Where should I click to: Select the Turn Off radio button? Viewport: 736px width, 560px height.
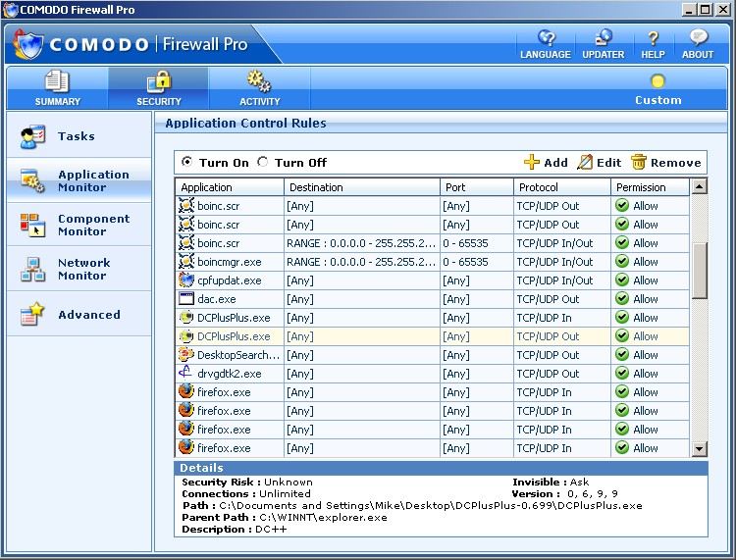click(262, 162)
